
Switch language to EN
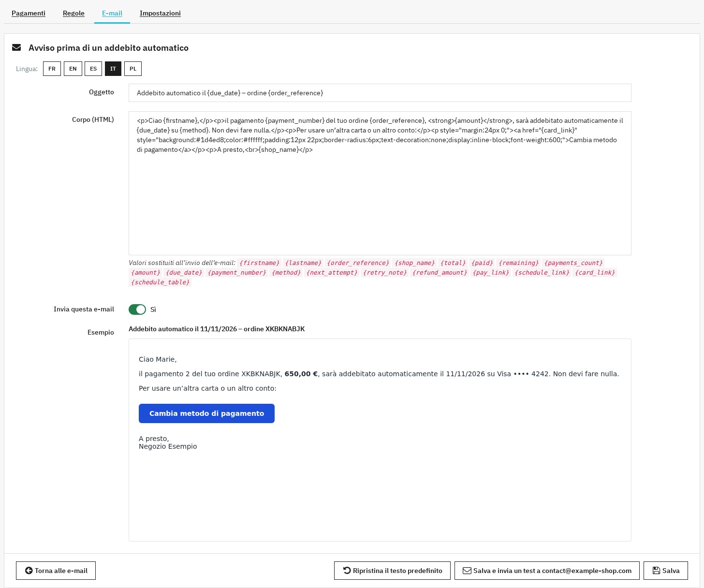pos(73,69)
